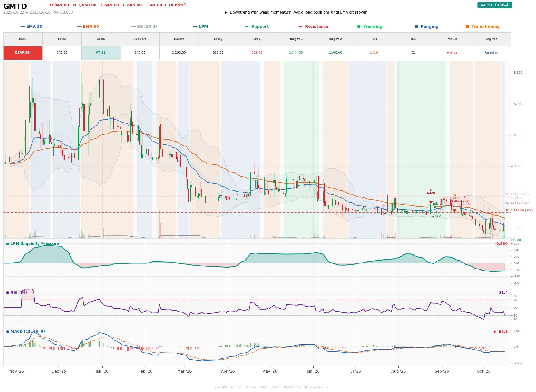Click the MACD reading -83.1
536x392 pixels.
click(500, 332)
